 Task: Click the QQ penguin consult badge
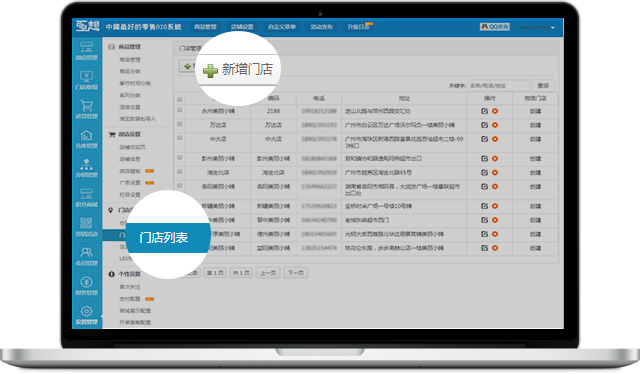click(x=495, y=27)
